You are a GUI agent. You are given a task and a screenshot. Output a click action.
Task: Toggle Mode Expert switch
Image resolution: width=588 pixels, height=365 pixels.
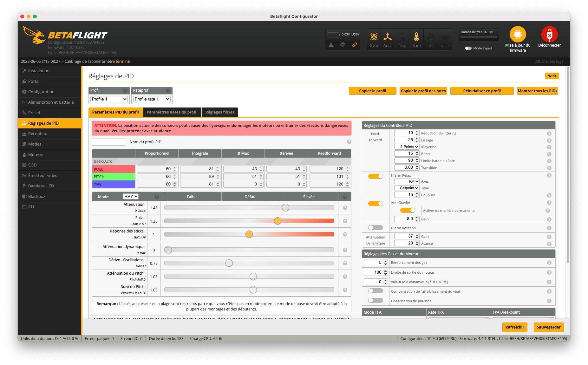(x=468, y=48)
